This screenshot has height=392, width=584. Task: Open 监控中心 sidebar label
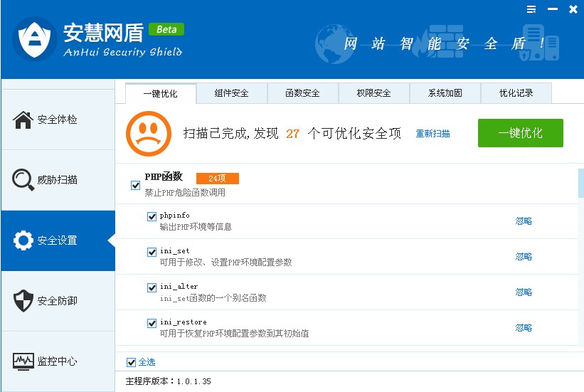click(57, 361)
